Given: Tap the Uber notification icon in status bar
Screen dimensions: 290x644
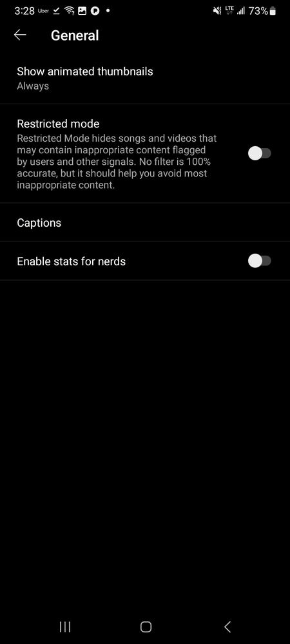Looking at the screenshot, I should point(43,12).
